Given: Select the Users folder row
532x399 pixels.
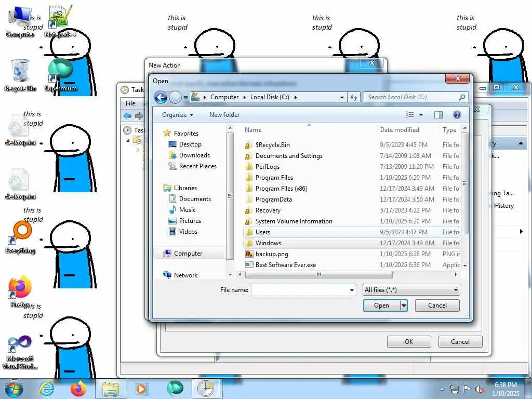Looking at the screenshot, I should (352, 232).
